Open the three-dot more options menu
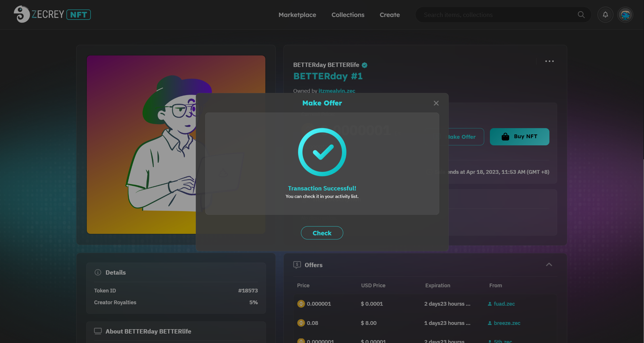This screenshot has width=644, height=343. click(x=549, y=61)
